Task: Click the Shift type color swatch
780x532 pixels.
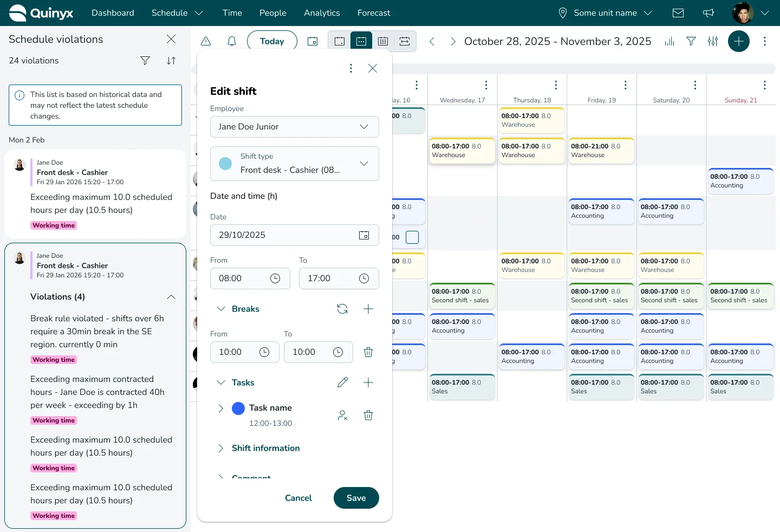Action: tap(225, 164)
